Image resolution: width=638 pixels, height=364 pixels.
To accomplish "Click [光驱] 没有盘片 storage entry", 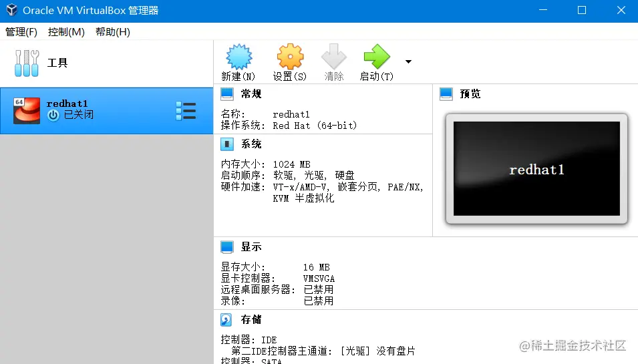I will click(378, 351).
